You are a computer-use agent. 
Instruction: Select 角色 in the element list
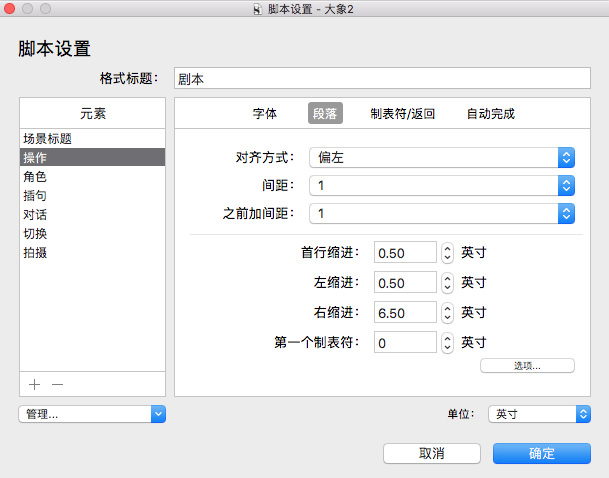(x=92, y=176)
